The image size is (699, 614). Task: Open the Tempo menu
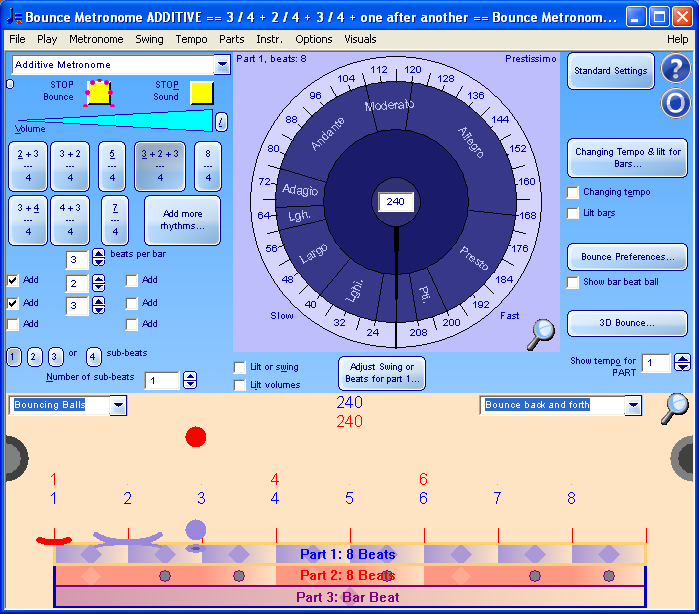pos(191,39)
